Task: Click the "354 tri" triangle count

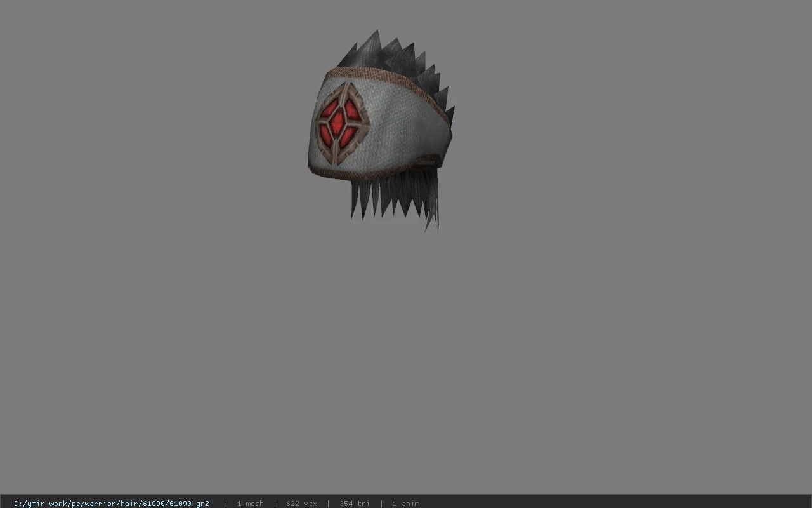Action: (354, 504)
